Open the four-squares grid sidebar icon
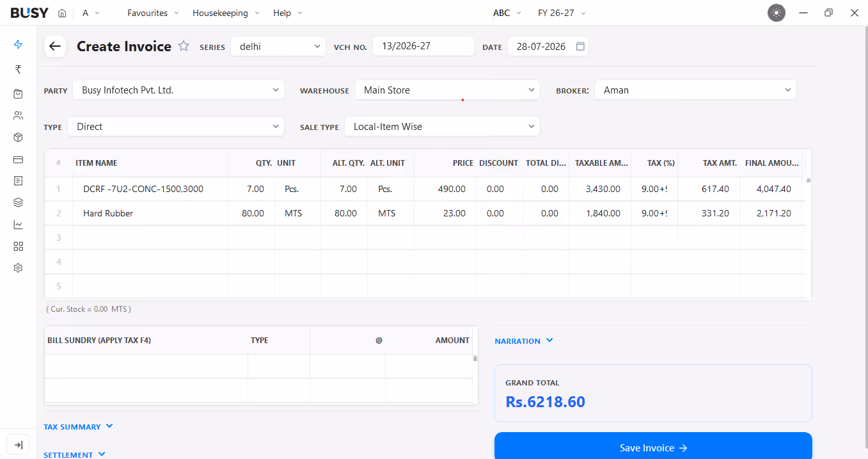 18,246
